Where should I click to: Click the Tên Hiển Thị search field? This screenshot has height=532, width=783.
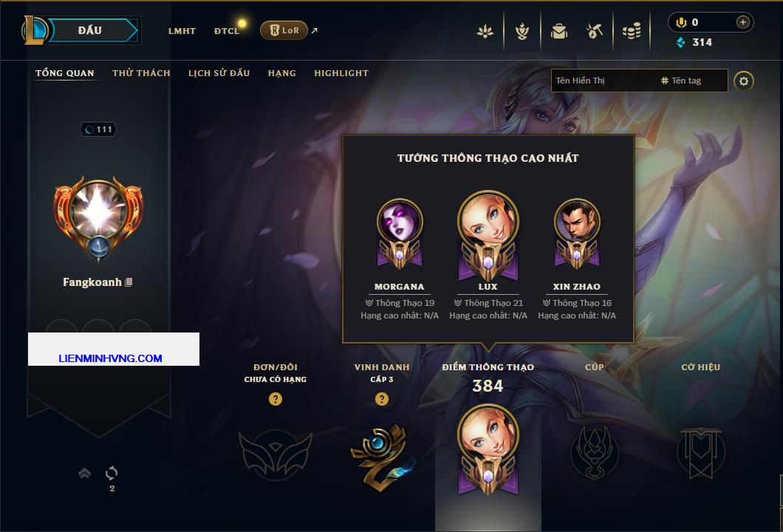pos(639,81)
